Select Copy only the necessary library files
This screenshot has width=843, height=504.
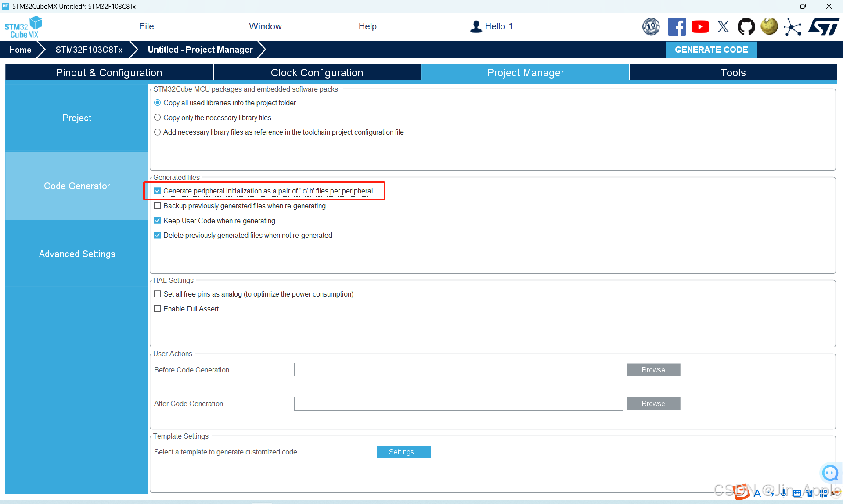tap(158, 118)
